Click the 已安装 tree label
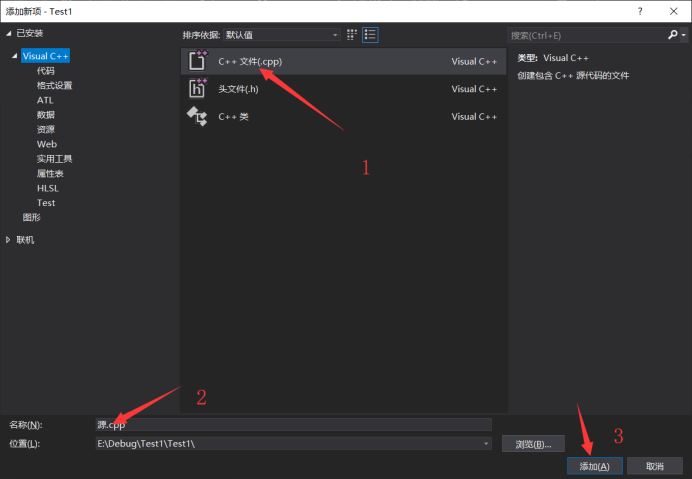The image size is (692, 479). click(30, 33)
